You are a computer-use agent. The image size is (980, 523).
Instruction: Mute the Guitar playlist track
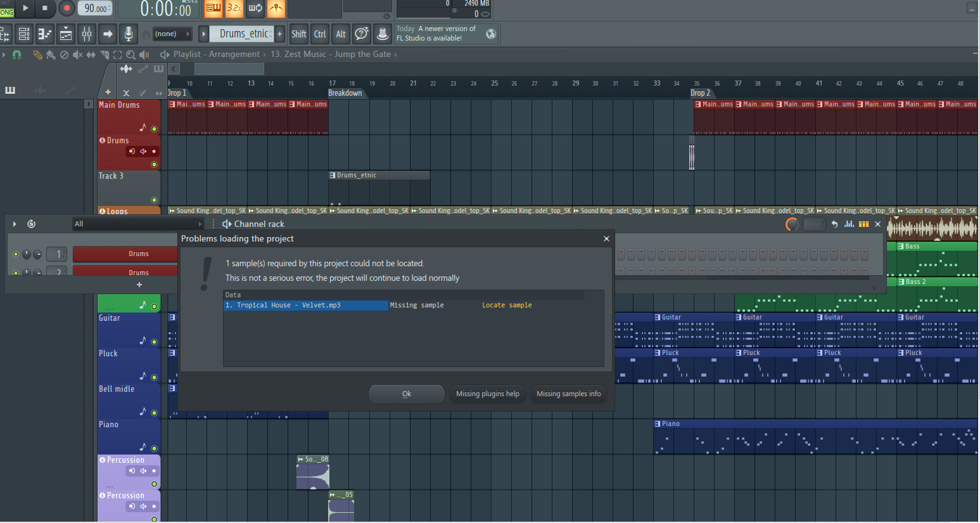click(x=154, y=342)
